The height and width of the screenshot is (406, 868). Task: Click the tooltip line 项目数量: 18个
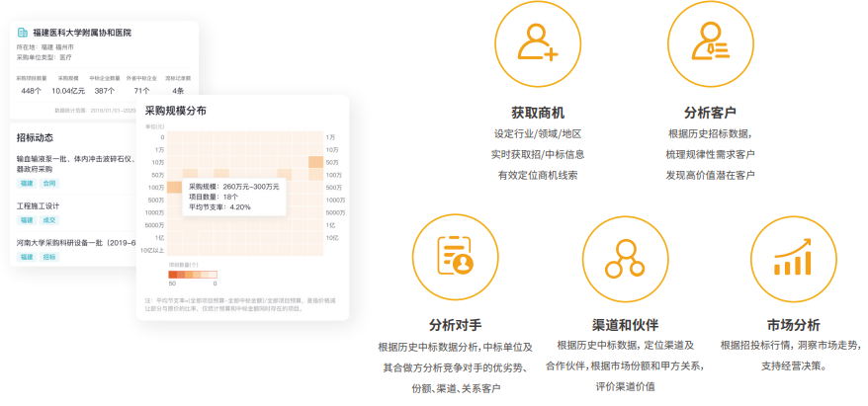[214, 197]
